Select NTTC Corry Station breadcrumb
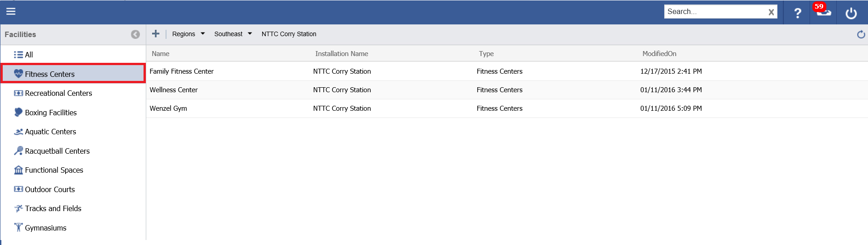The image size is (868, 245). [289, 34]
